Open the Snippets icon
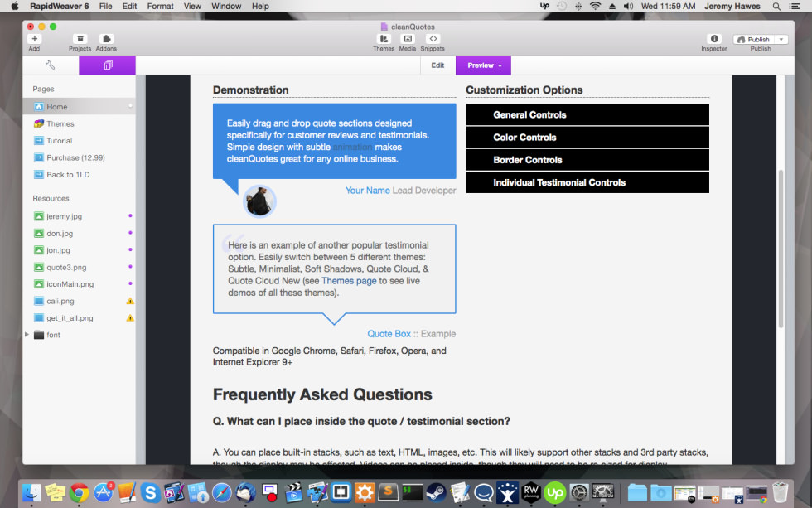 (433, 39)
